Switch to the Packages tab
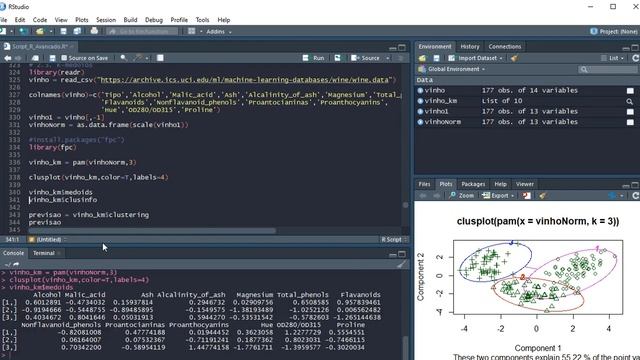Viewport: 640px width, 360px height. coord(473,184)
